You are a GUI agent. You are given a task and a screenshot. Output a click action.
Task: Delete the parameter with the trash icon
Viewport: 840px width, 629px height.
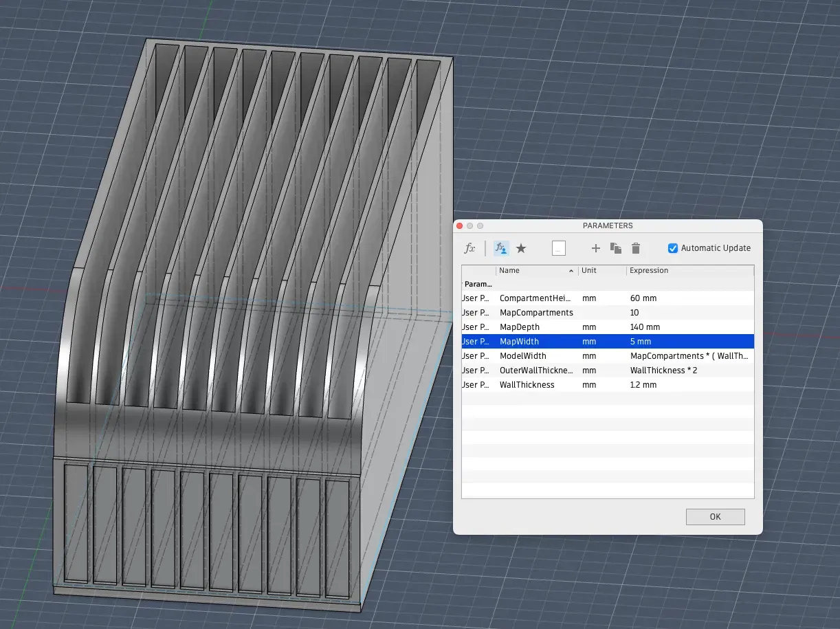(636, 248)
